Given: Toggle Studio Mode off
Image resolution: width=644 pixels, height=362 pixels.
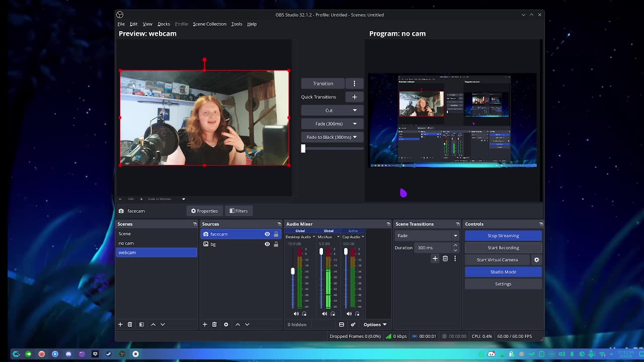Looking at the screenshot, I should [503, 272].
